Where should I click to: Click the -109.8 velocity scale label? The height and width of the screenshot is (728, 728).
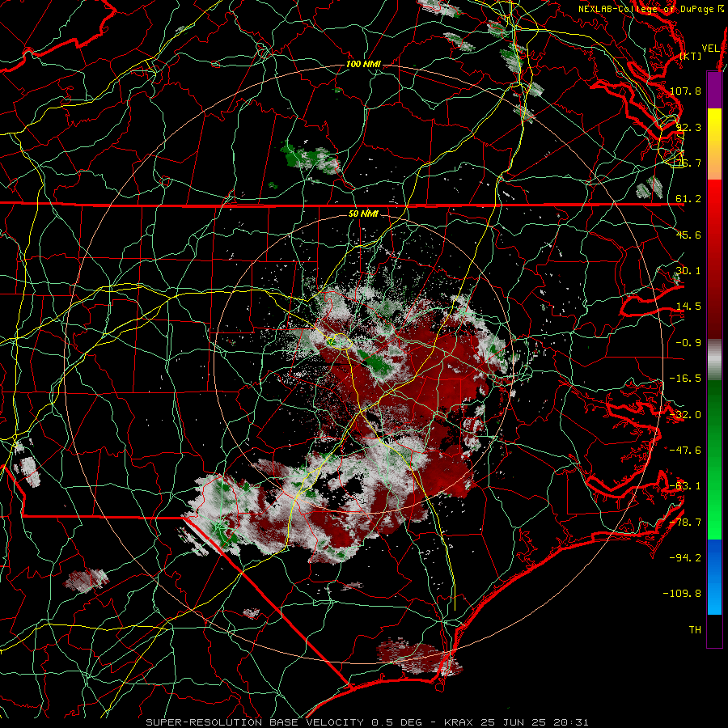pos(683,594)
